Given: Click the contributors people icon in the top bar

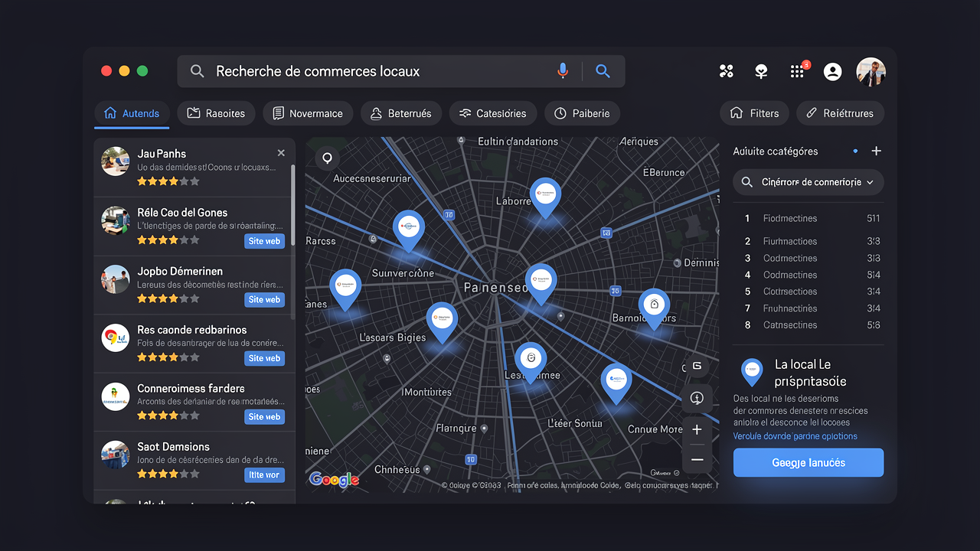Looking at the screenshot, I should tap(726, 70).
